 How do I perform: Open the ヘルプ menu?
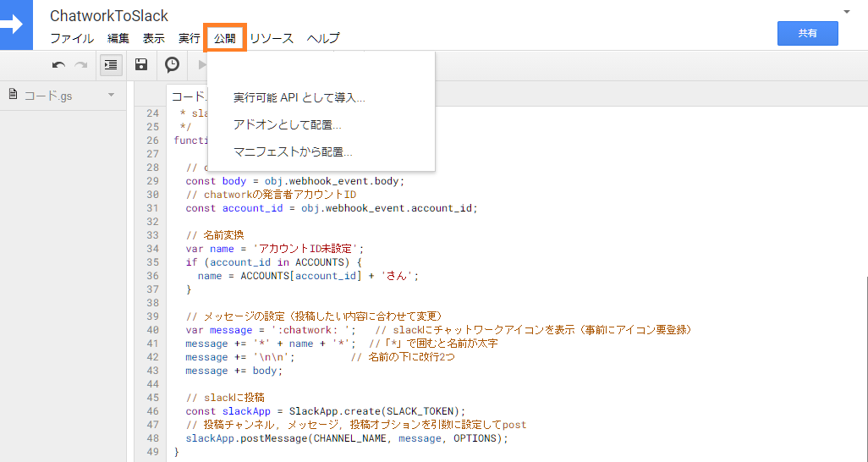[322, 38]
